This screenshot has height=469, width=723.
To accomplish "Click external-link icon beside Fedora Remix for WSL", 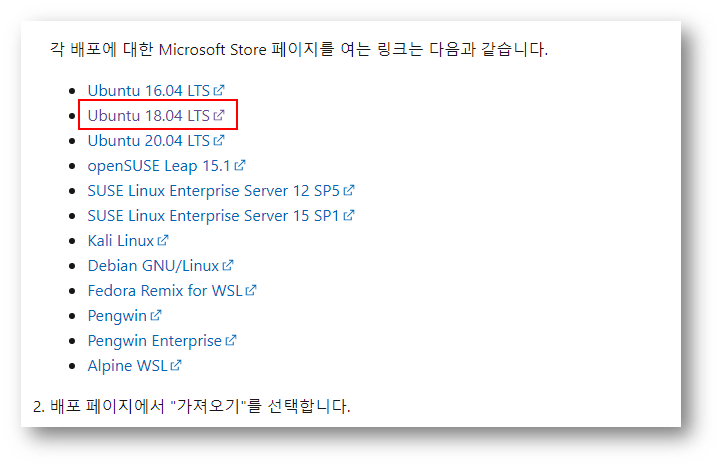I will click(251, 290).
